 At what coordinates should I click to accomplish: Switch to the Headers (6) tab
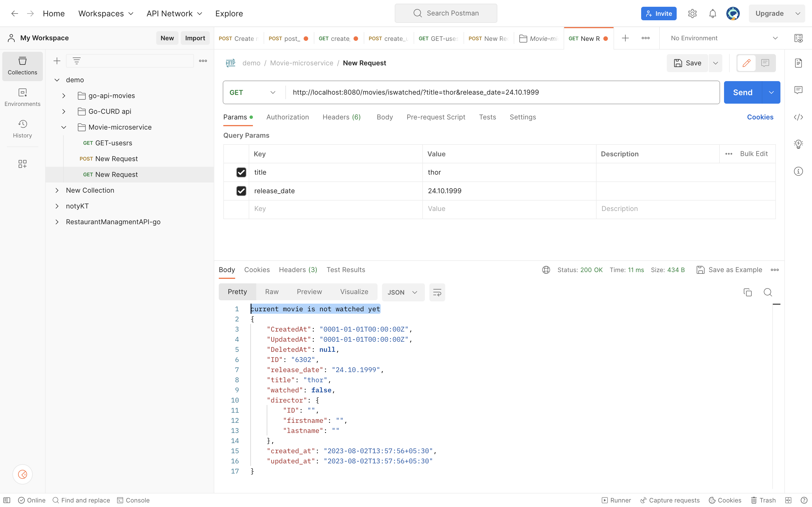pyautogui.click(x=341, y=117)
